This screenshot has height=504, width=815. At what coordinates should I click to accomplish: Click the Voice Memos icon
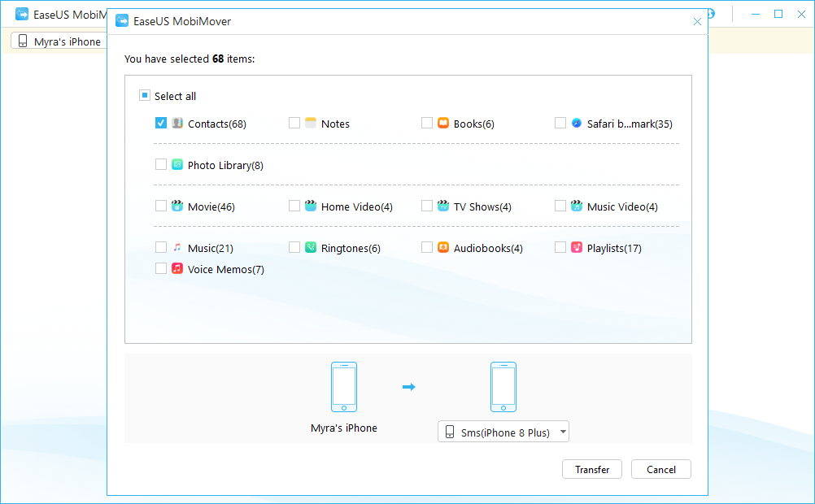pos(177,269)
